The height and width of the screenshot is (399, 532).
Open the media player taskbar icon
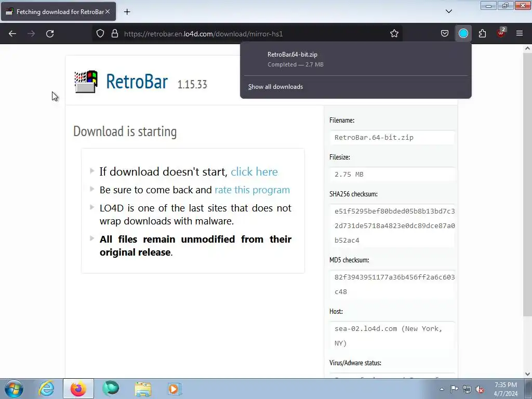coord(175,389)
